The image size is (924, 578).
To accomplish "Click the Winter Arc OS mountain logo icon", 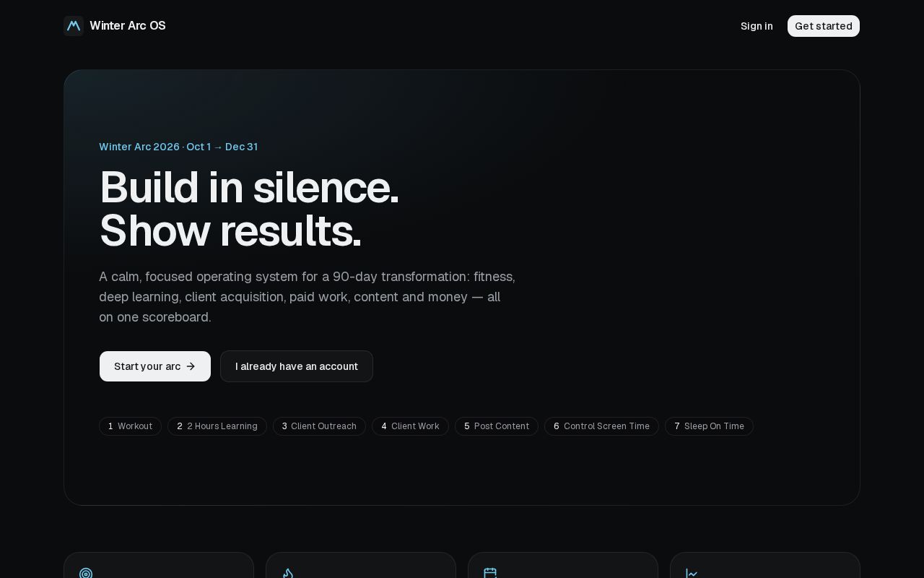I will pos(74,26).
